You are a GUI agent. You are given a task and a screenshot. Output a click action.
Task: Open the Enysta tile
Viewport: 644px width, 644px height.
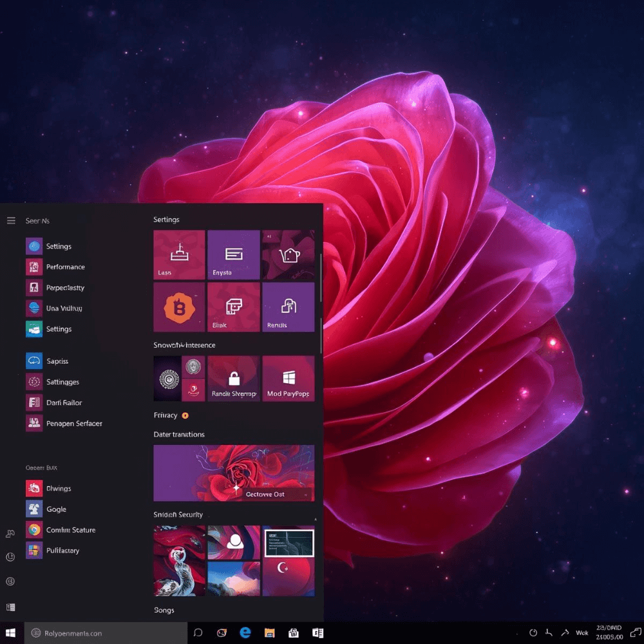(234, 255)
